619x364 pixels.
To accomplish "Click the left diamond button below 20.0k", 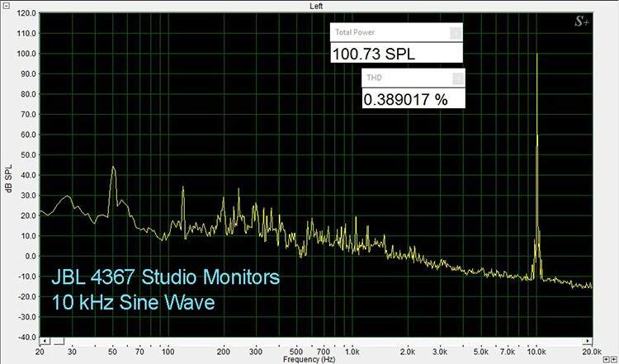I will click(x=606, y=360).
